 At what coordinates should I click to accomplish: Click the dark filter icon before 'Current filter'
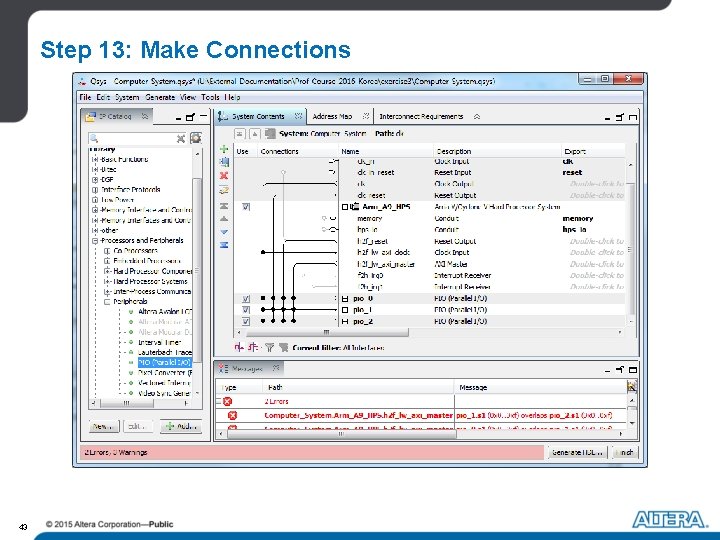pos(283,348)
